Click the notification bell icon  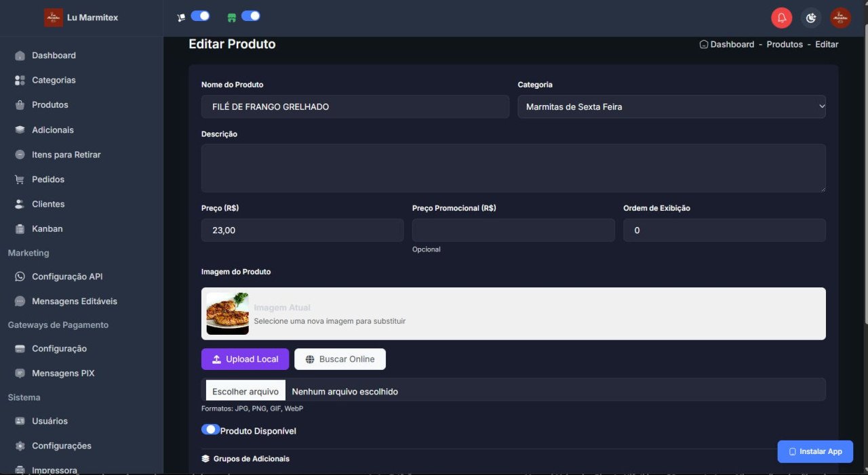pos(781,18)
